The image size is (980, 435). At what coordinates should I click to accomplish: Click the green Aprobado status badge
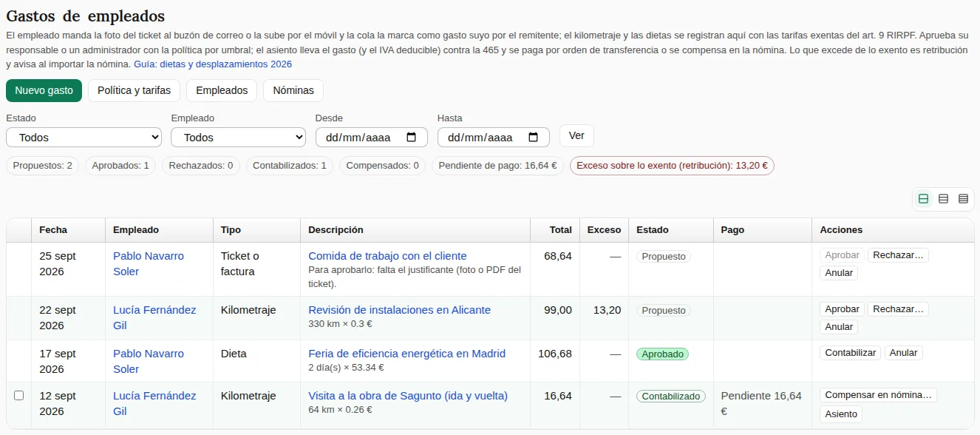coord(662,354)
